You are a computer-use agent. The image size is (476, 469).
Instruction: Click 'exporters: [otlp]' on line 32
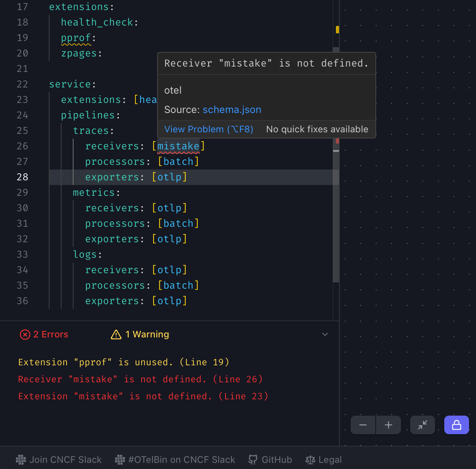[136, 239]
